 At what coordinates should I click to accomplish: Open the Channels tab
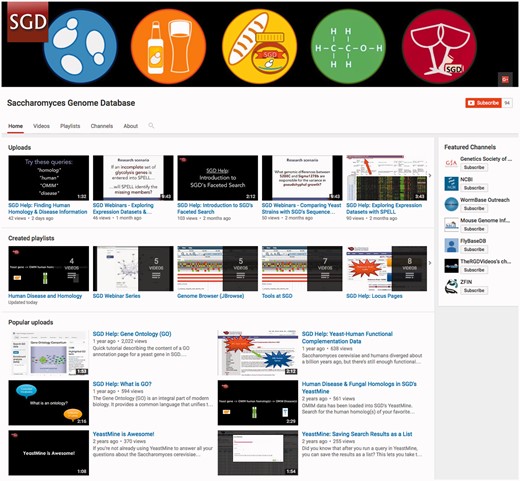102,126
